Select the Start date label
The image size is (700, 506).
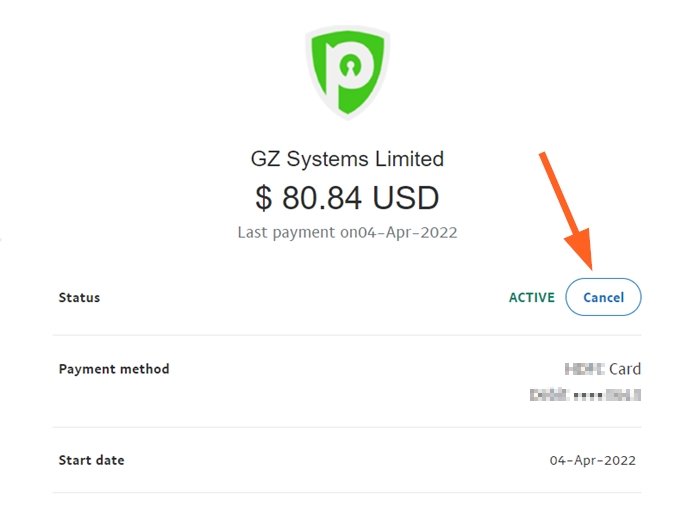click(92, 460)
